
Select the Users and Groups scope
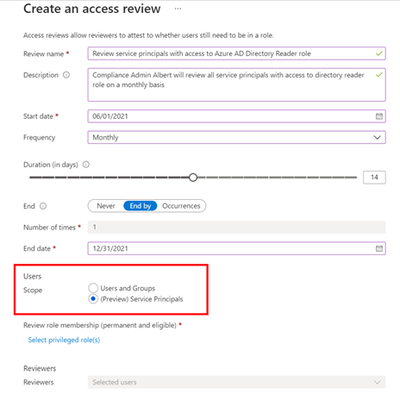click(93, 288)
